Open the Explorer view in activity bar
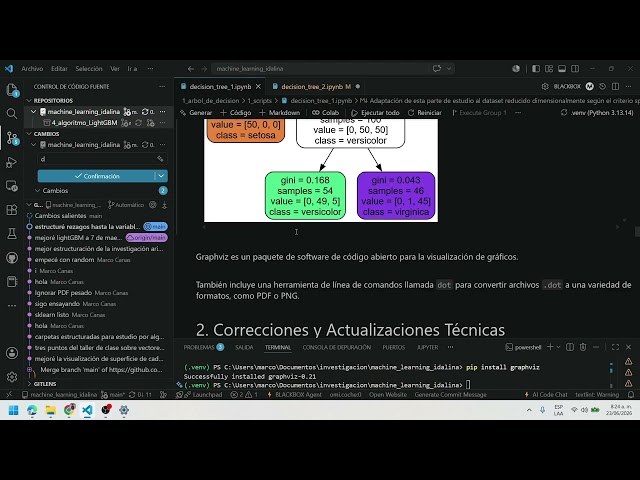This screenshot has height=480, width=640. coord(12,90)
